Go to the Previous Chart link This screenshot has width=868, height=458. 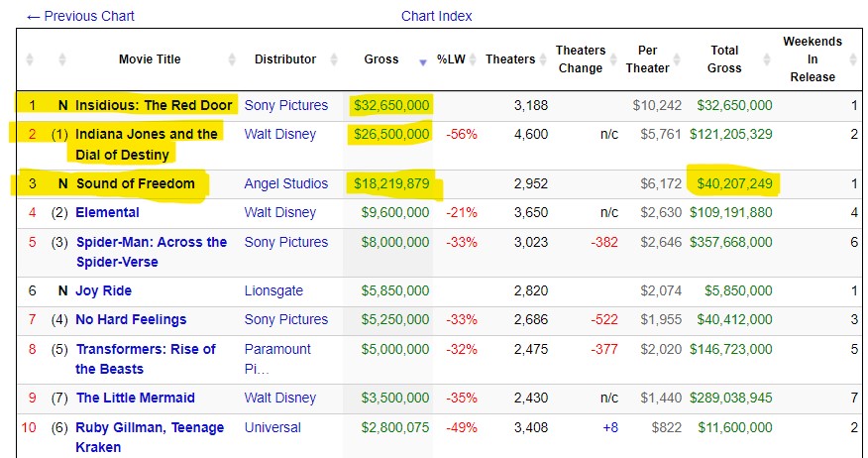(x=80, y=16)
